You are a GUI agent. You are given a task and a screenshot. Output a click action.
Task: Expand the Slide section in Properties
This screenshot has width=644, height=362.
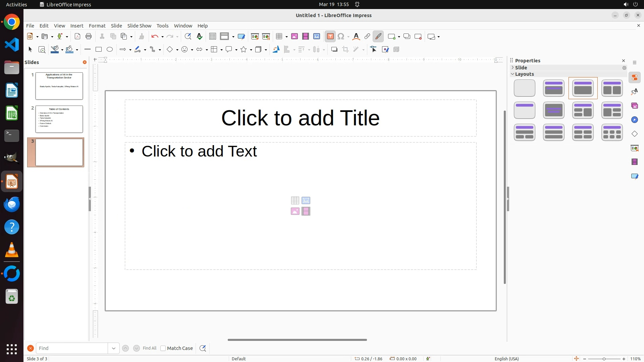tap(521, 68)
